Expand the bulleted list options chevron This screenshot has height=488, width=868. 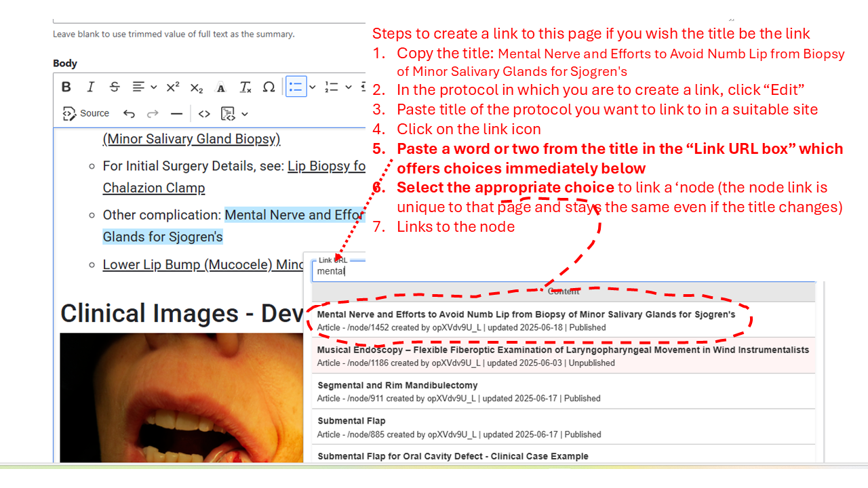tap(311, 87)
